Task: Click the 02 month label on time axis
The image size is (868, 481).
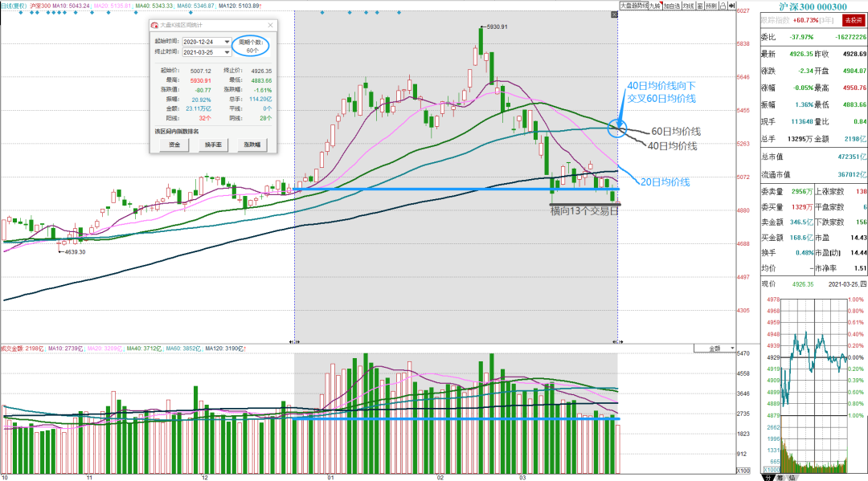Action: tap(440, 477)
